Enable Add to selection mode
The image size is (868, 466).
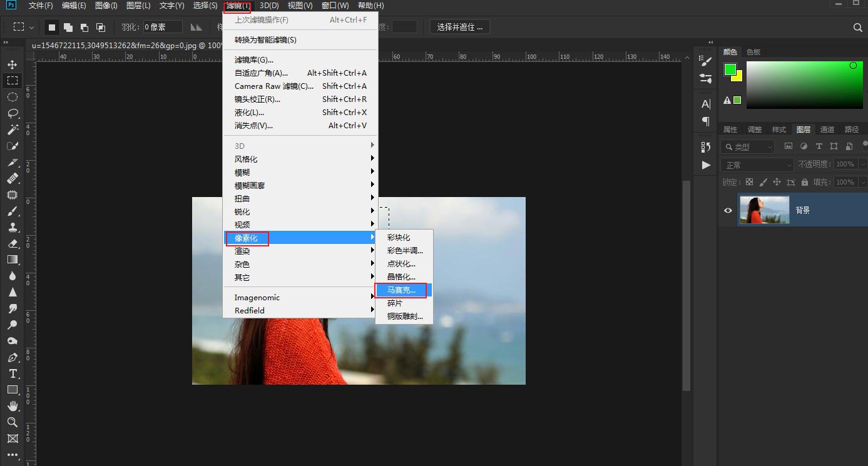69,28
